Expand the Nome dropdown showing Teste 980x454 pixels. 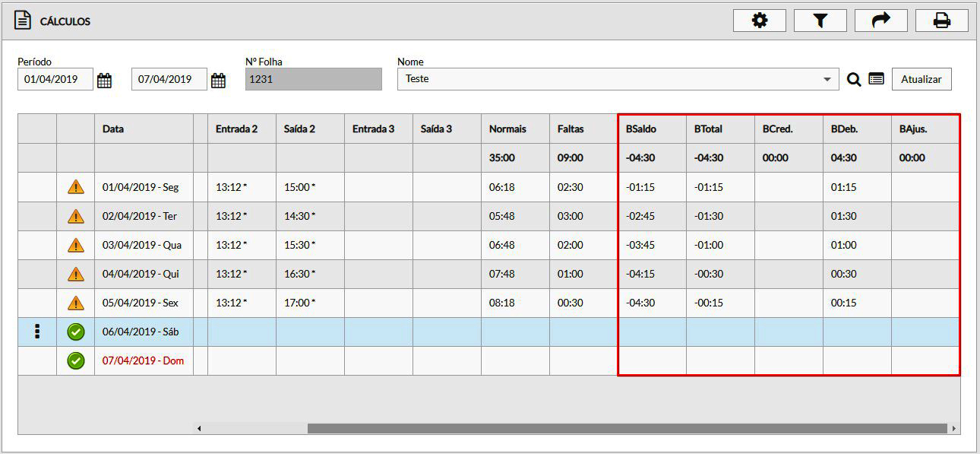point(827,79)
